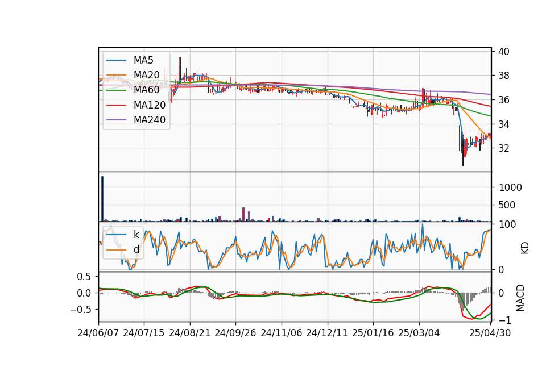Click the price axis value 40
This screenshot has height=392, width=546.
504,52
